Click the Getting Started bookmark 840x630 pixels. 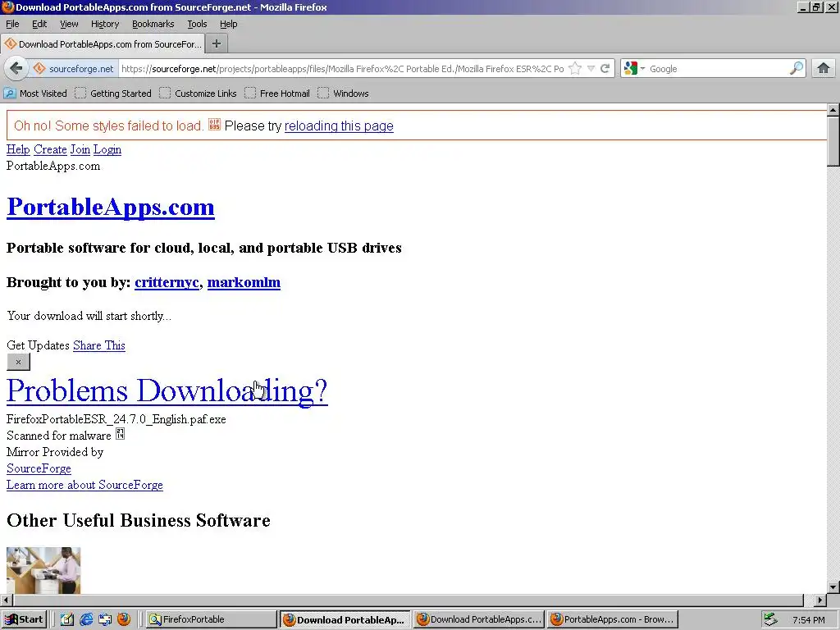[x=113, y=94]
